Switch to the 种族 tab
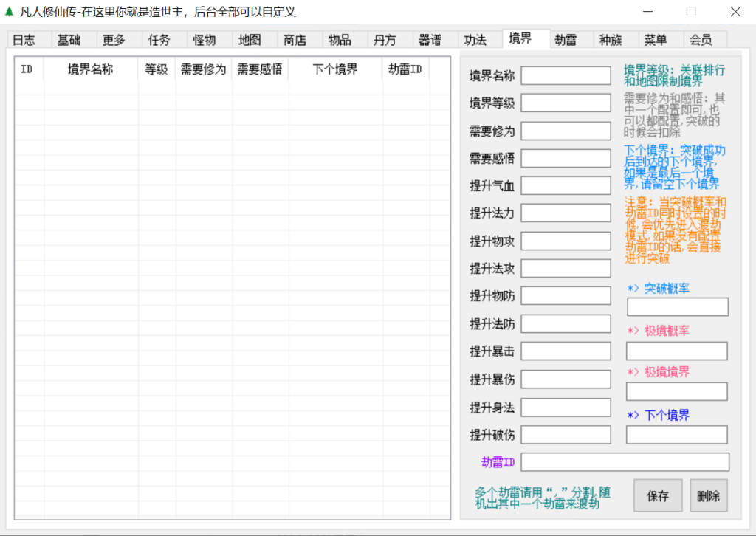The image size is (756, 536). click(x=611, y=40)
